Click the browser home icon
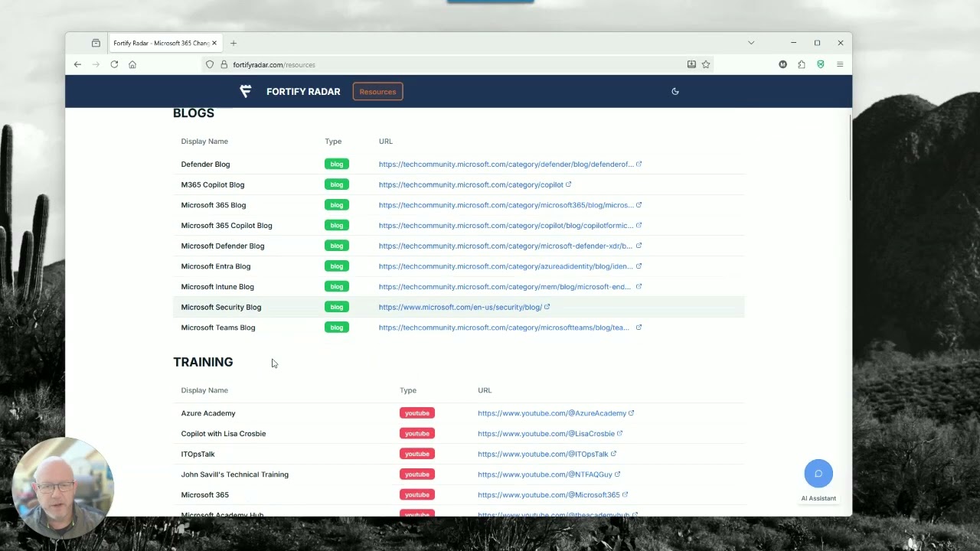This screenshot has width=980, height=551. [x=132, y=64]
